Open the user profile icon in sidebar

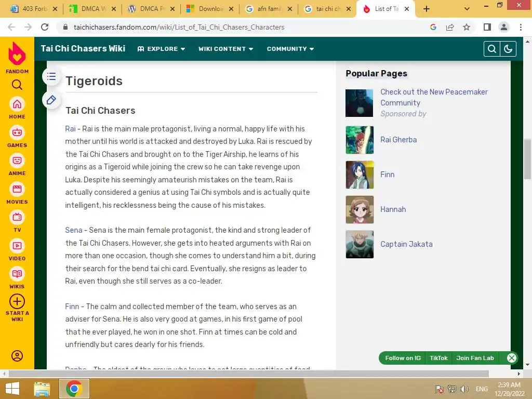click(17, 356)
